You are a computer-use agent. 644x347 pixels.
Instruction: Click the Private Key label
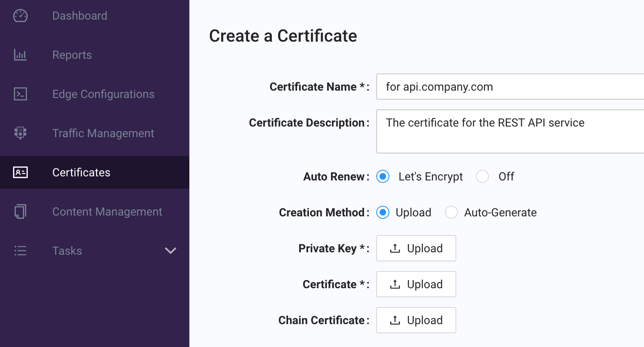coord(334,248)
